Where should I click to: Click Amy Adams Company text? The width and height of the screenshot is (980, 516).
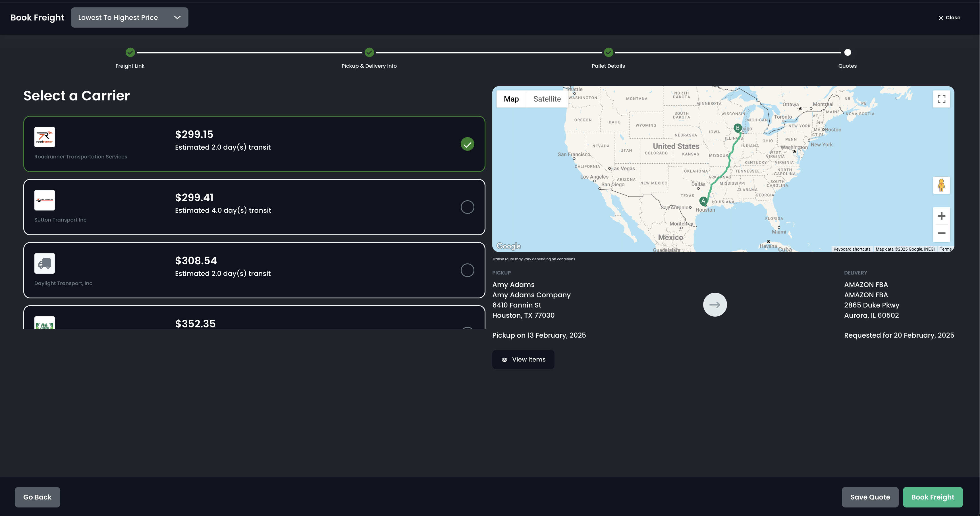tap(531, 295)
